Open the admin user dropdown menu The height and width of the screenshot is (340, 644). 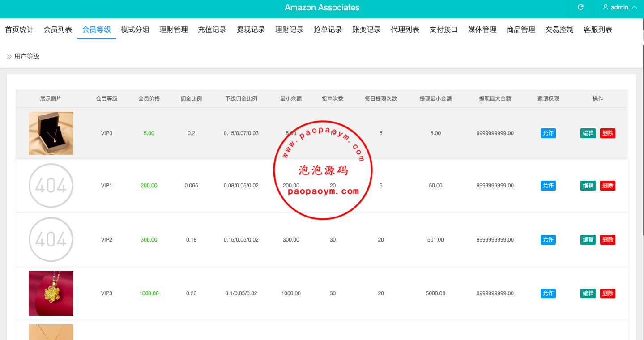tap(619, 8)
